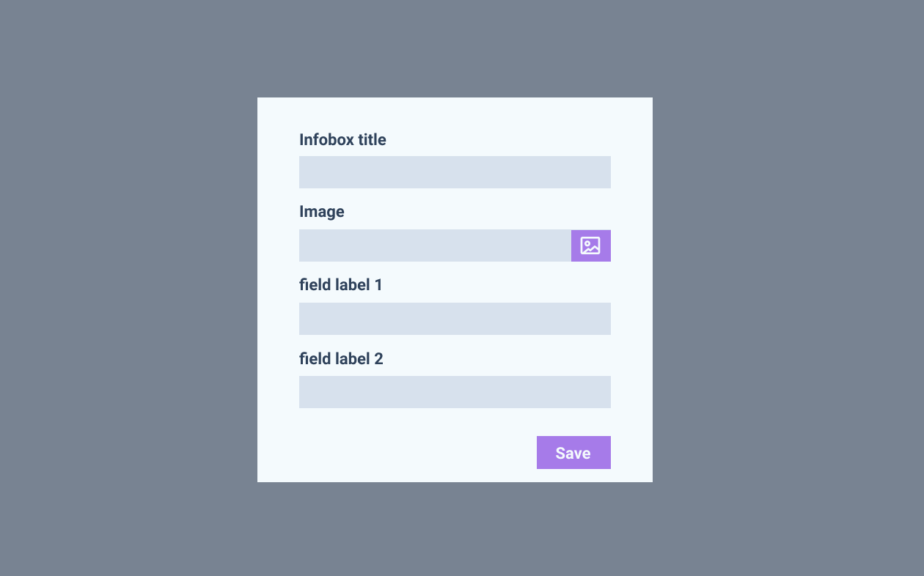
Task: Save the infobox form
Action: pos(573,453)
